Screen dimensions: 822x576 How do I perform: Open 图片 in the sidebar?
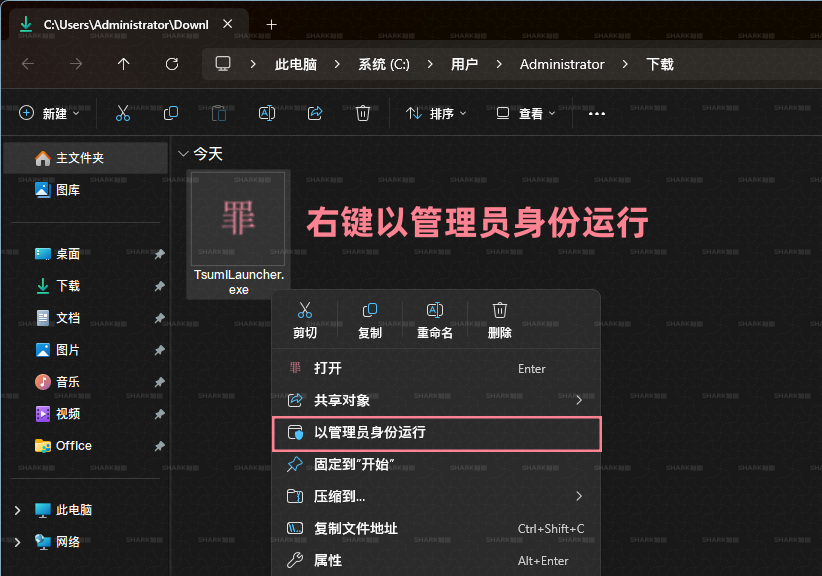[85, 350]
